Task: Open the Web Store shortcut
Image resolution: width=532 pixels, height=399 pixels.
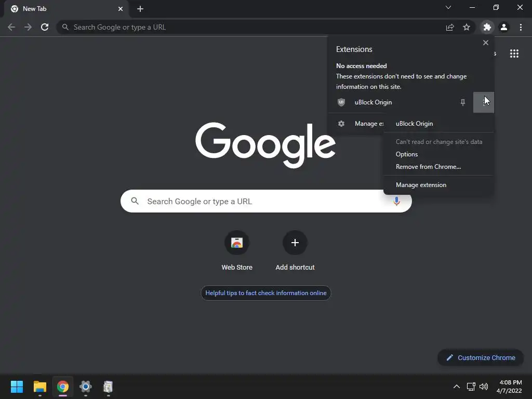Action: click(237, 251)
